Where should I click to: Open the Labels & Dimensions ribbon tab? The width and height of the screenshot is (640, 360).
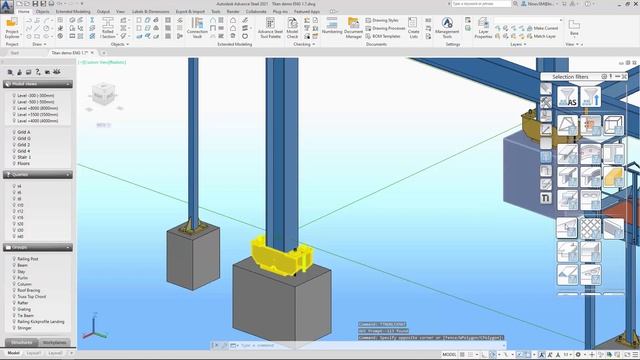pyautogui.click(x=151, y=11)
